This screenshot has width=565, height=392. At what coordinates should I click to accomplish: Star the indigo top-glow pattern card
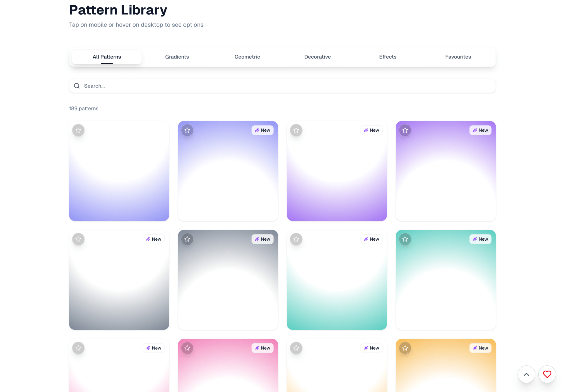coord(187,130)
